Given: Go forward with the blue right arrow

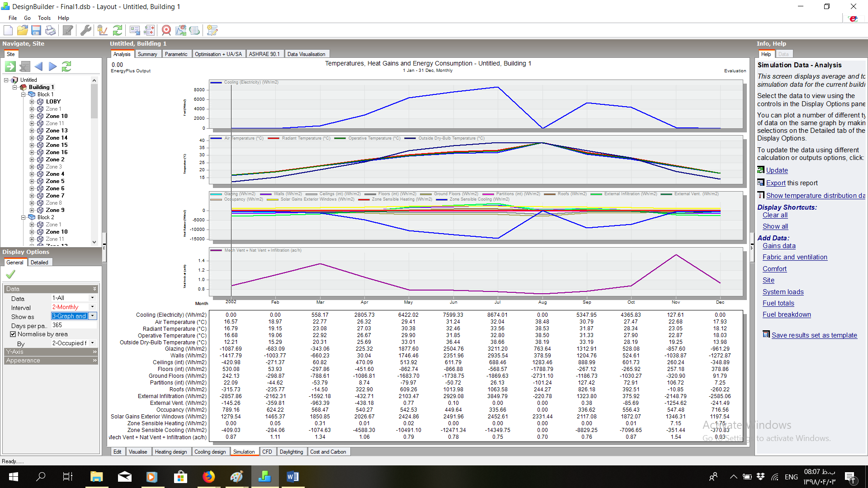Looking at the screenshot, I should tap(52, 66).
